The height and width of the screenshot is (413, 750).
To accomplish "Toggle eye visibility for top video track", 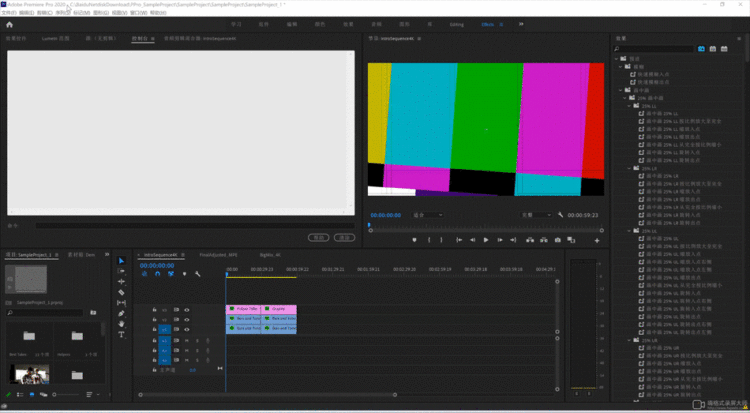I will tap(186, 309).
